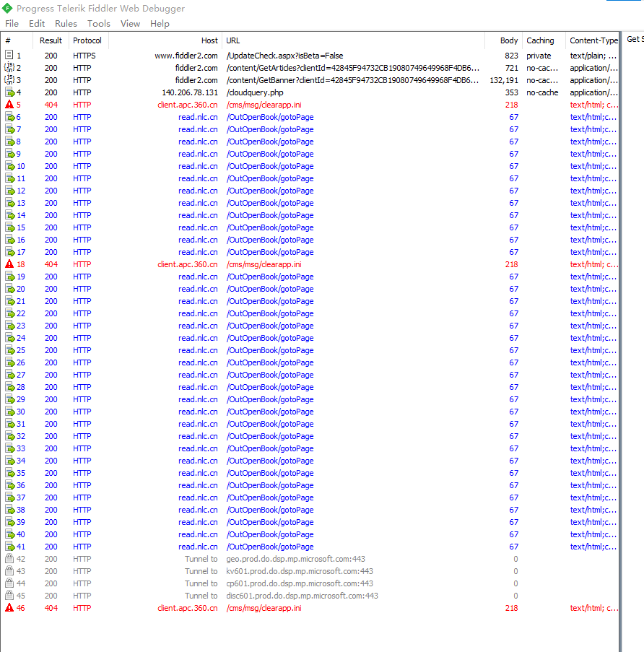Click the JSON icon of session 2

pyautogui.click(x=9, y=67)
